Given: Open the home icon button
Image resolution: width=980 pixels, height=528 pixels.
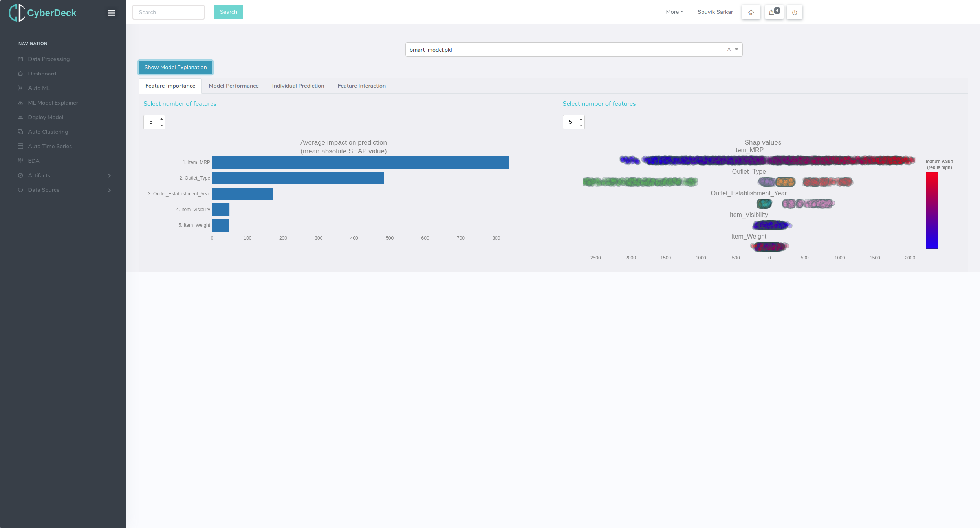Looking at the screenshot, I should (x=751, y=12).
